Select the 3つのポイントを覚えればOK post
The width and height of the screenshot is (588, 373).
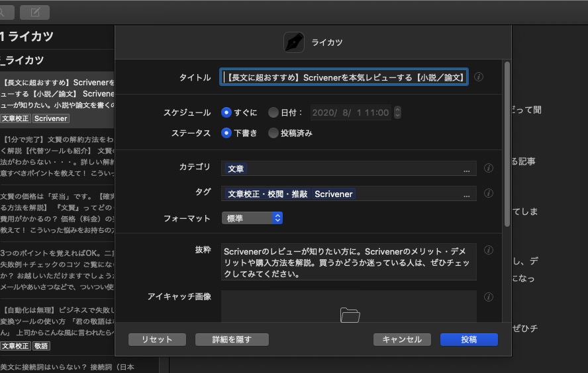click(57, 270)
